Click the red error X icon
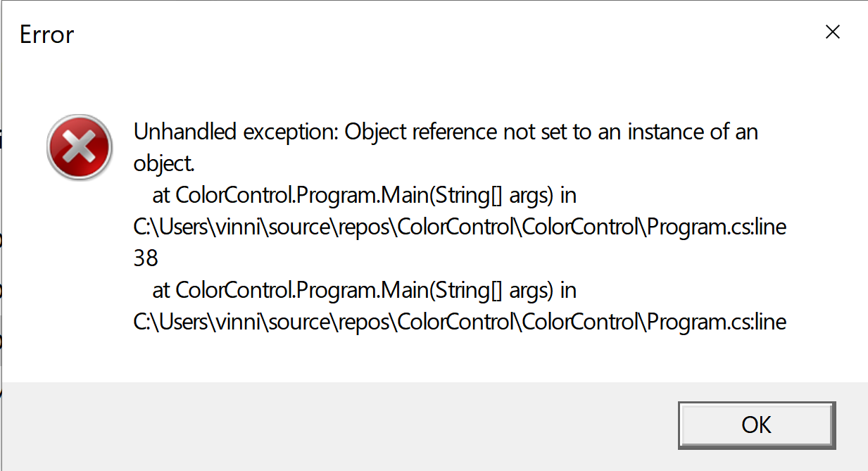Viewport: 868px width, 471px height. tap(79, 146)
